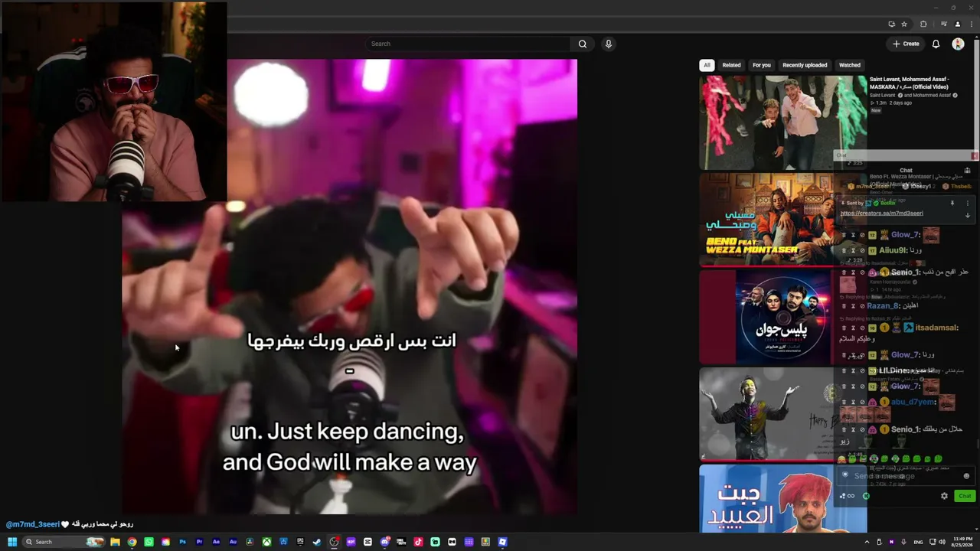Open Adobe Audition from the taskbar

(x=233, y=542)
